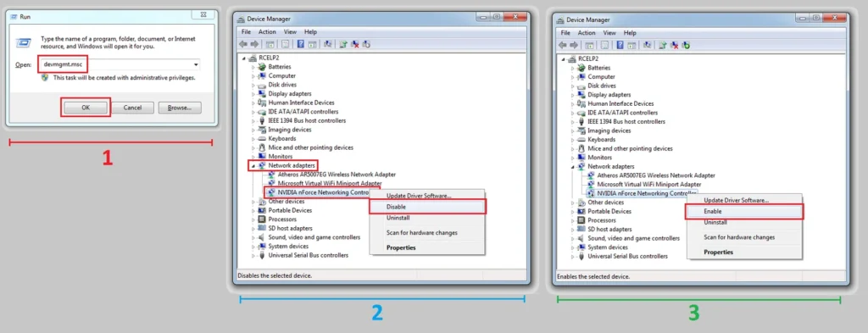
Task: Collapse the RCELP2 root node, Enable-menu window
Action: [x=564, y=58]
